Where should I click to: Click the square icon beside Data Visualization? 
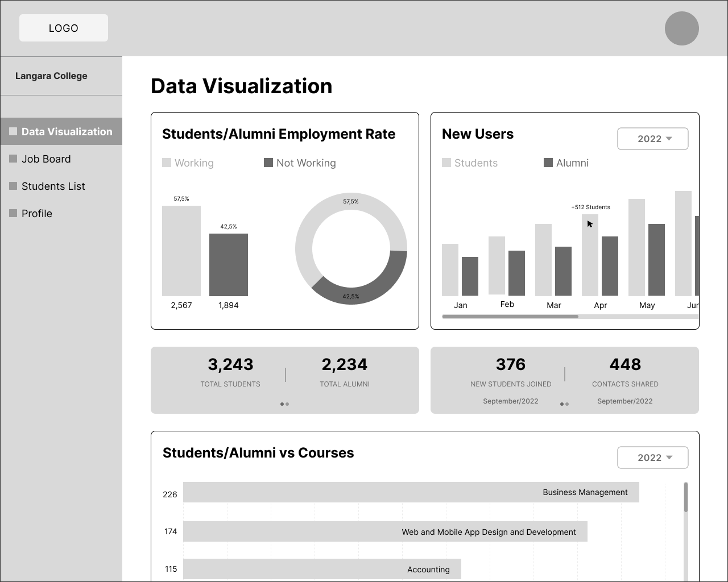click(13, 131)
